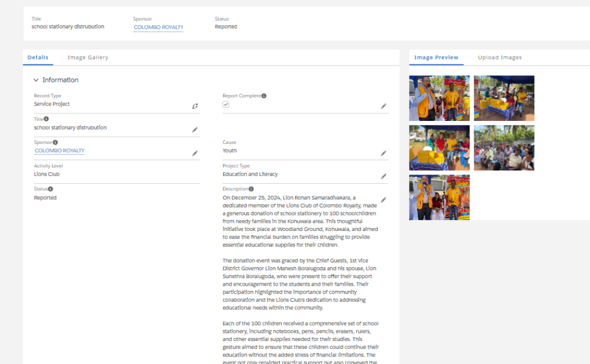Viewport: 590px width, 364px height.
Task: Click 'school stationary distrubution' in Title field
Action: [70, 127]
